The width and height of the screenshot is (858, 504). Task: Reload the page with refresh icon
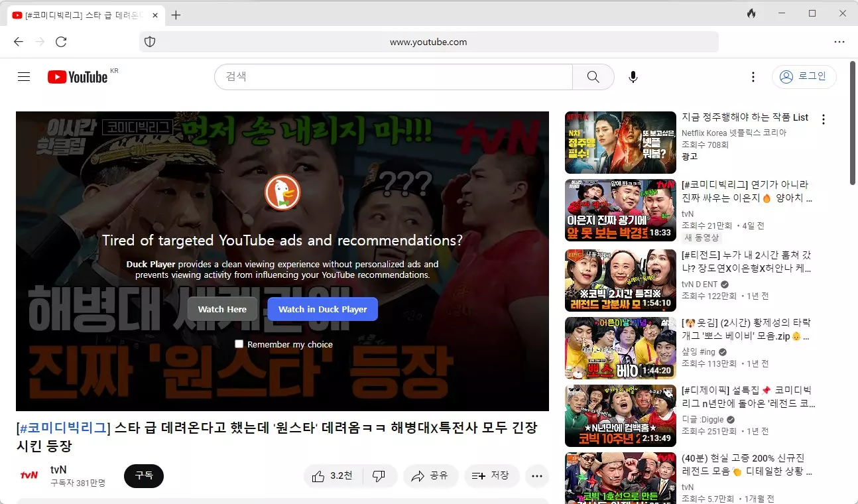point(61,42)
